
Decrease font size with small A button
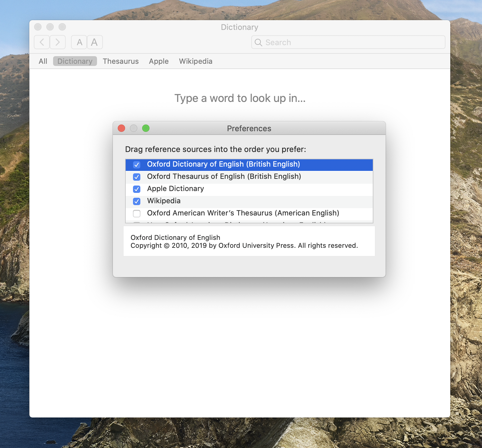click(x=79, y=42)
